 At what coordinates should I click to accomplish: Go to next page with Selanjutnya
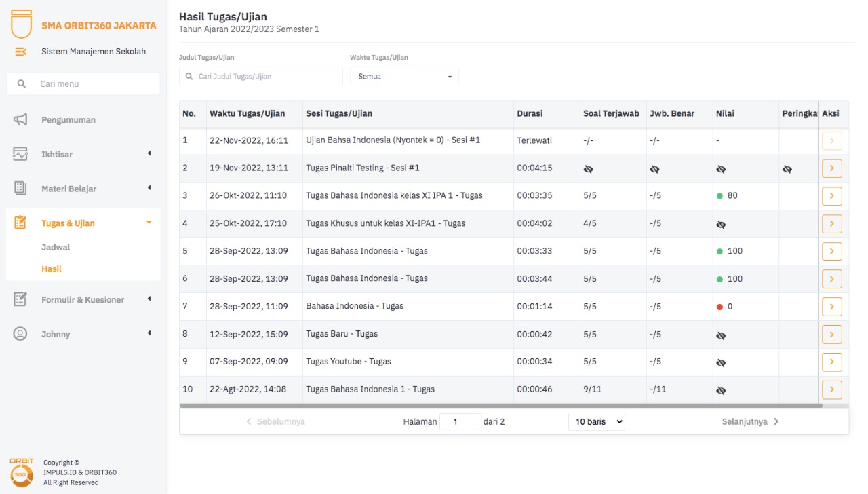pyautogui.click(x=750, y=422)
